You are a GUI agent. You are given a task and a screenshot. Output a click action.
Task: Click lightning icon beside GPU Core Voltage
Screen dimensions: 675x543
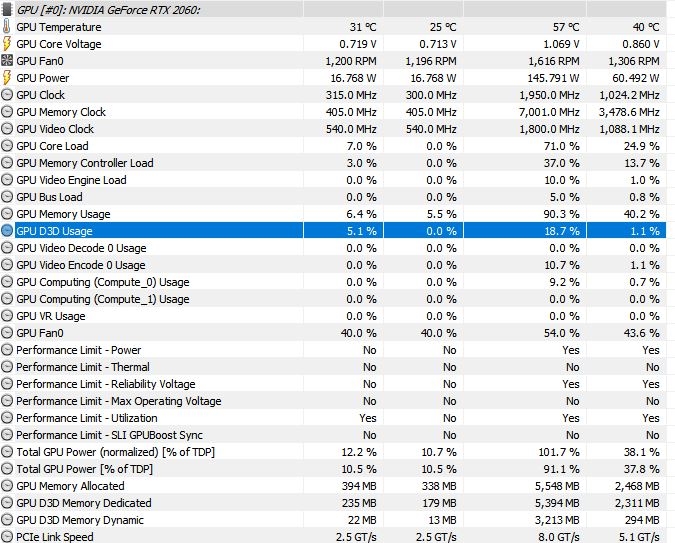click(x=7, y=43)
